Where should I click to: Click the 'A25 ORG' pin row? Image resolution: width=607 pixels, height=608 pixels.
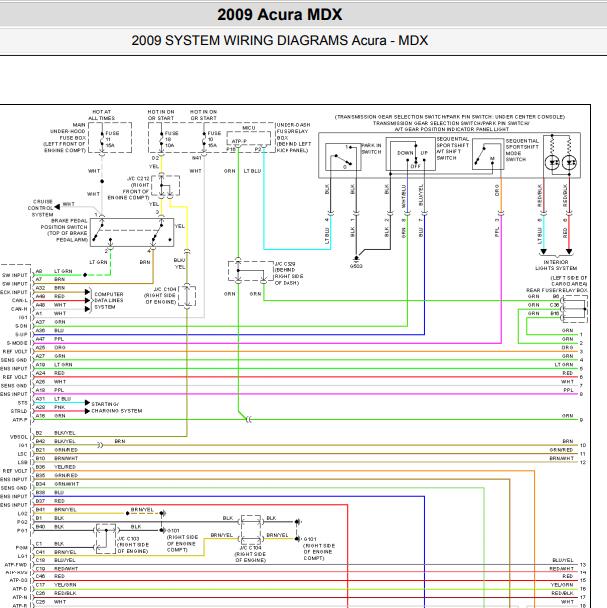(x=50, y=347)
